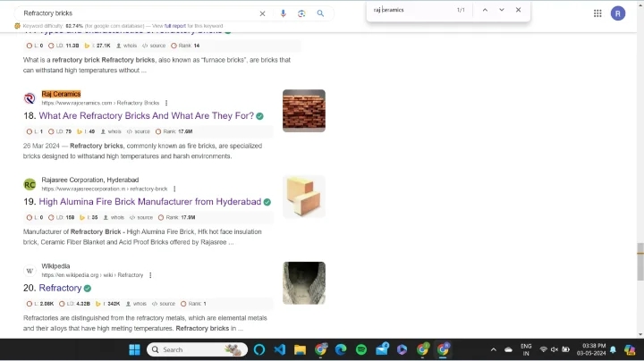Click verified checkmark beside result 19
Viewport: 644px width, 361px height.
[x=267, y=202]
